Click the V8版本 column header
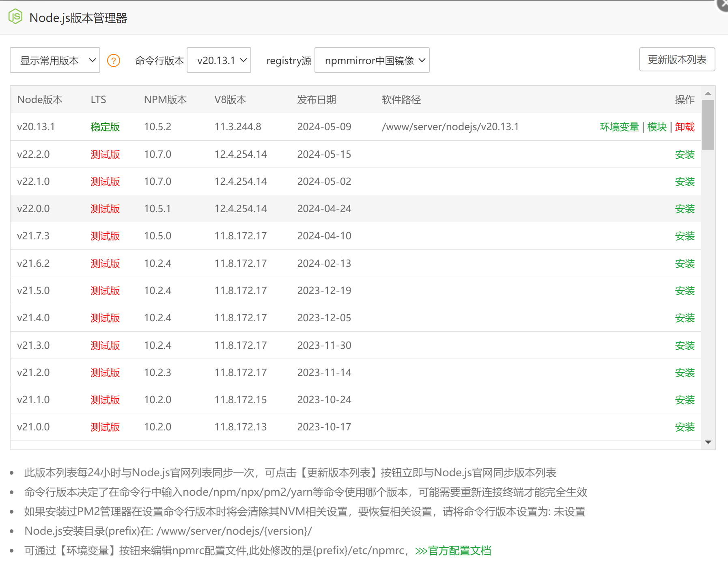728x574 pixels. pyautogui.click(x=230, y=100)
